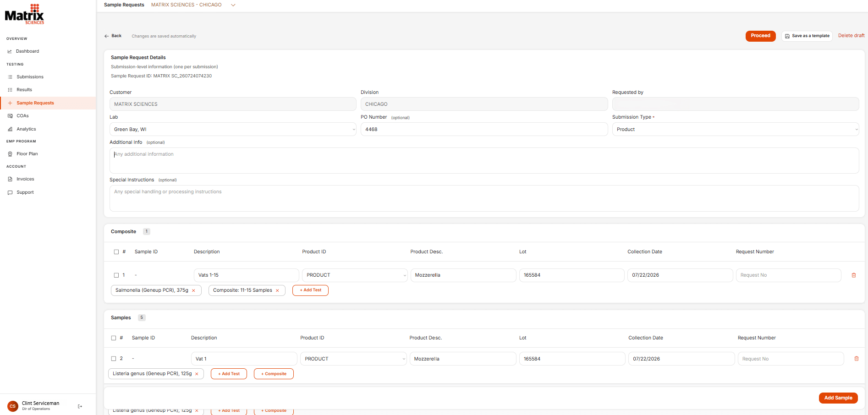
Task: Open the Submission Type dropdown
Action: pos(736,129)
